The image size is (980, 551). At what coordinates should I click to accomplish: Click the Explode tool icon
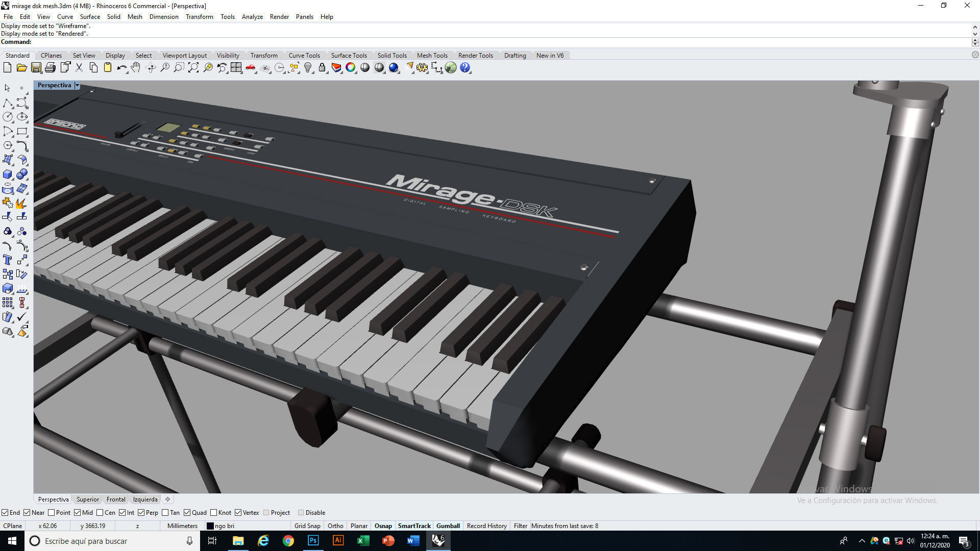(x=22, y=203)
